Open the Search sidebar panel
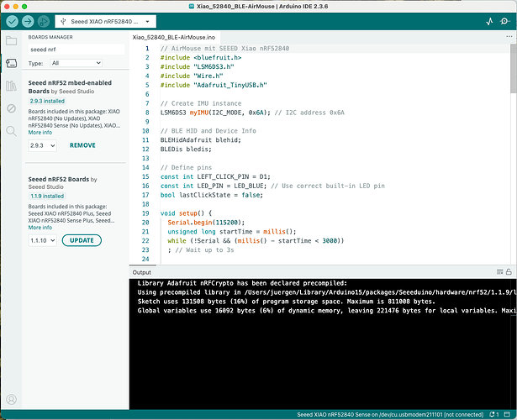Screen dimensions: 517x420 click(12, 131)
